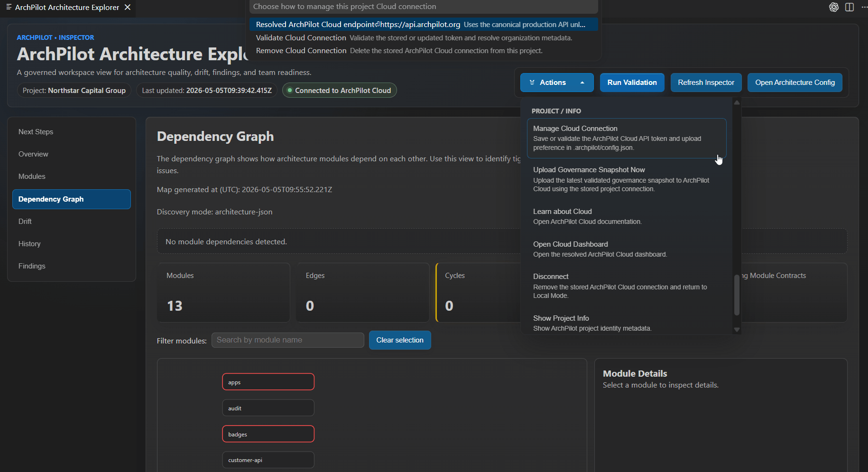Click the Actions menu scroll down arrow
Screen dimensions: 868x472
737,329
